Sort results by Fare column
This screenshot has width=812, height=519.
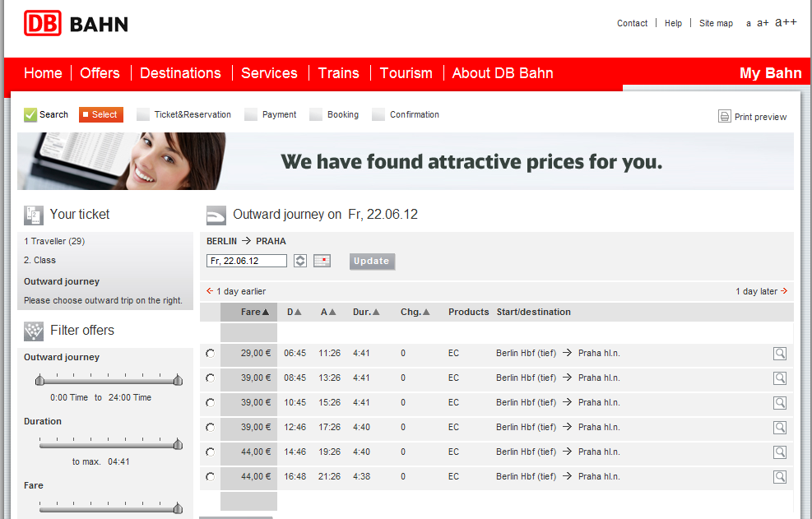tap(255, 313)
